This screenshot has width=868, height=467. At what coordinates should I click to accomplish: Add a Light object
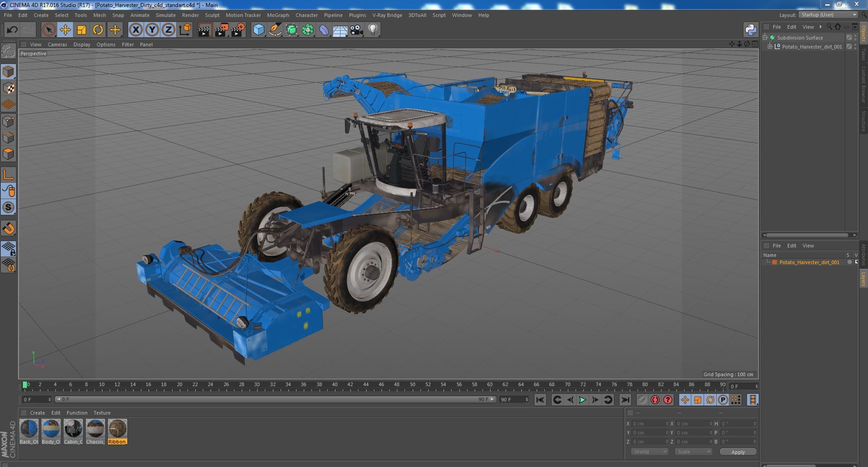tap(373, 30)
